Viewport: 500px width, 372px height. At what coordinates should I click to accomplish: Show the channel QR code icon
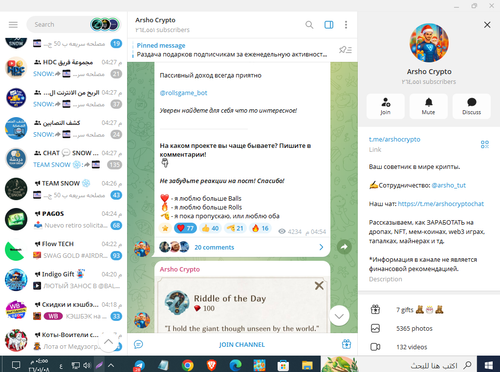[485, 144]
